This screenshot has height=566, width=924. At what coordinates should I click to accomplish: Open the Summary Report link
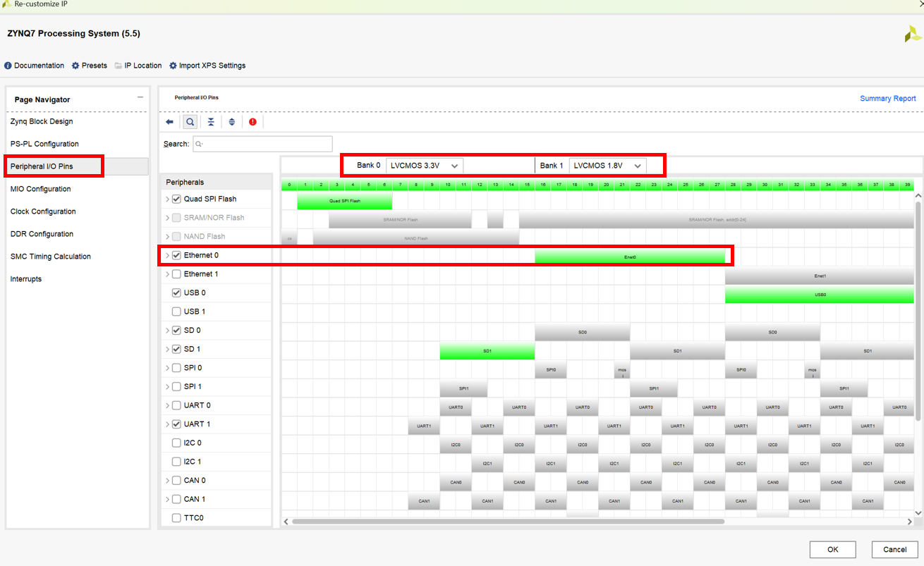887,99
